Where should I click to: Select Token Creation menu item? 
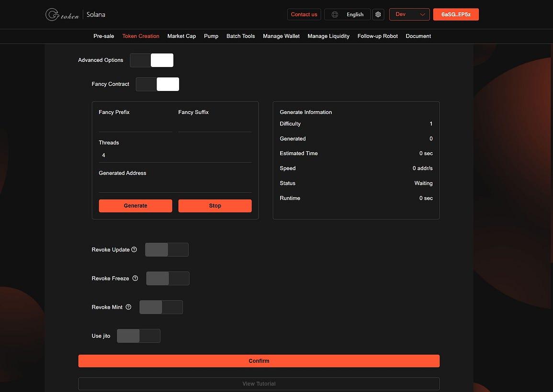(141, 36)
